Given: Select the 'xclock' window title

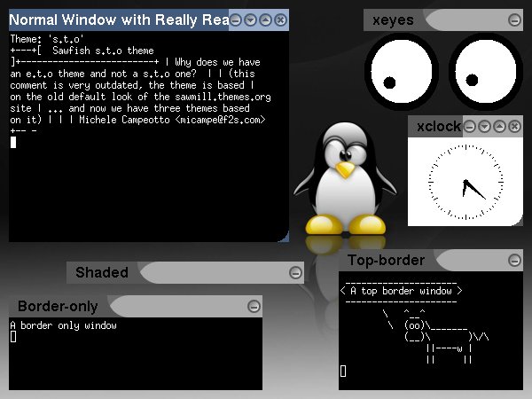Looking at the screenshot, I should pyautogui.click(x=439, y=127).
